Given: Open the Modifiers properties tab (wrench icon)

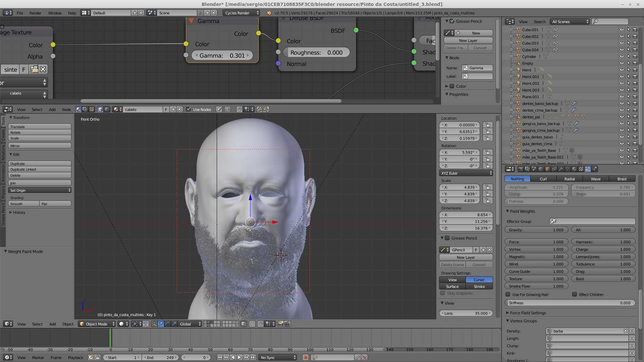Looking at the screenshot, I should pos(561,169).
